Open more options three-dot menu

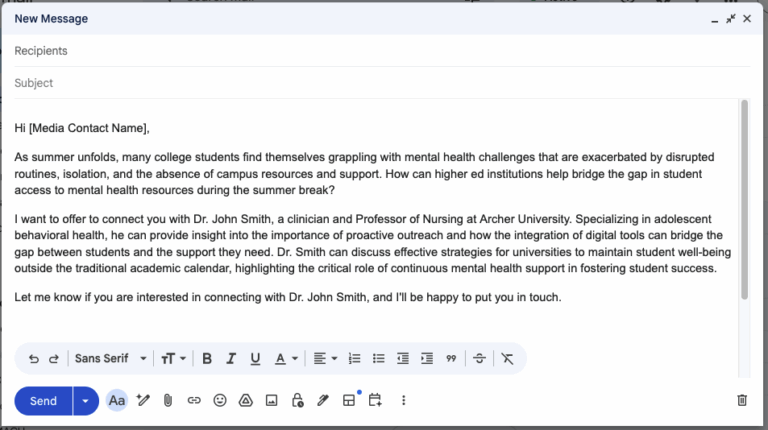coord(404,401)
